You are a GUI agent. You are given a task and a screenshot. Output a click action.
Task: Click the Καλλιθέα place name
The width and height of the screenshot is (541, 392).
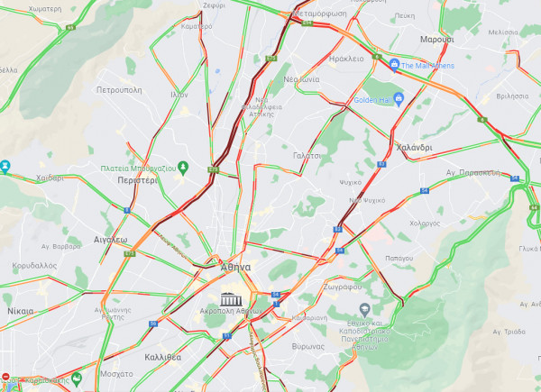[x=163, y=357]
